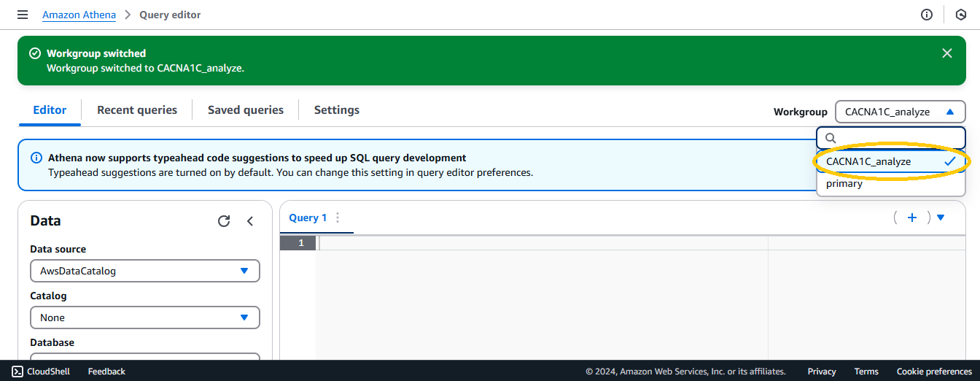Select the Query 1 tab
Image resolution: width=980 pixels, height=381 pixels.
(308, 218)
